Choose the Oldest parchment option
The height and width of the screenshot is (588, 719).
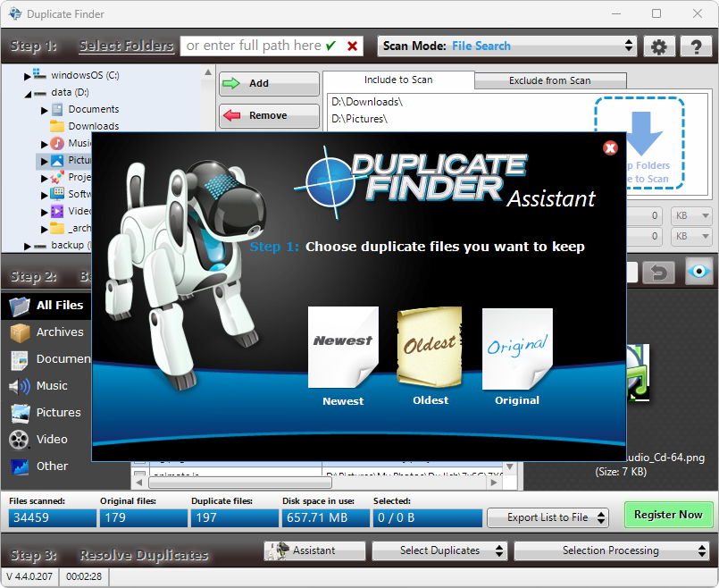[430, 347]
